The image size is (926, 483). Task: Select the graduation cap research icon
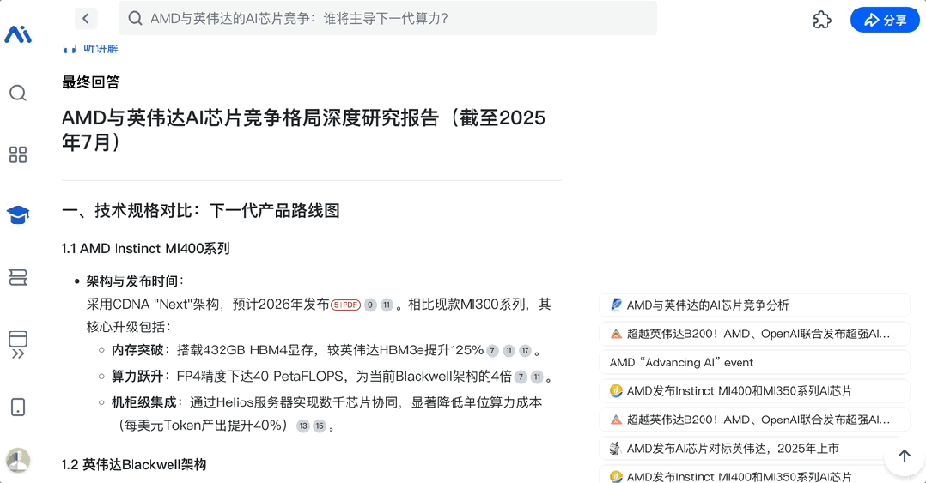pos(18,214)
